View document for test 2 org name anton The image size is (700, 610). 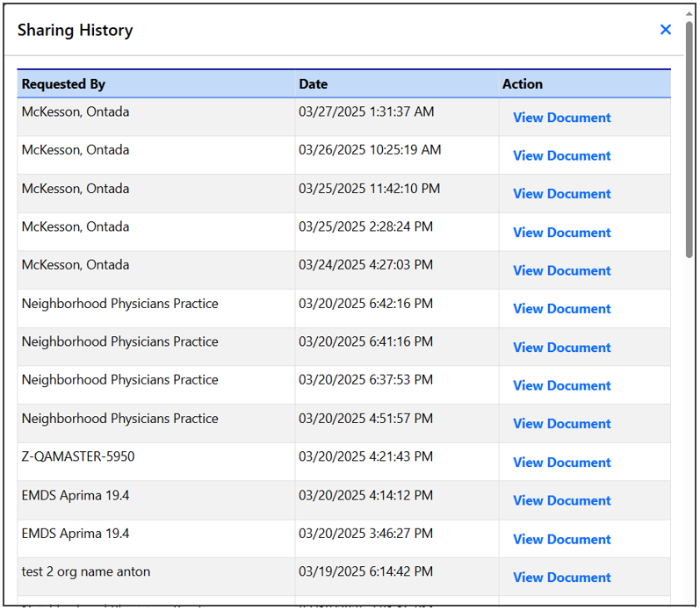561,578
